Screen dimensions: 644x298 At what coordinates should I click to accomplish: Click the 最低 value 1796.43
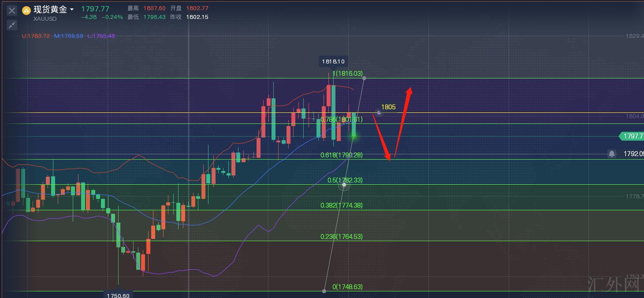pyautogui.click(x=154, y=17)
